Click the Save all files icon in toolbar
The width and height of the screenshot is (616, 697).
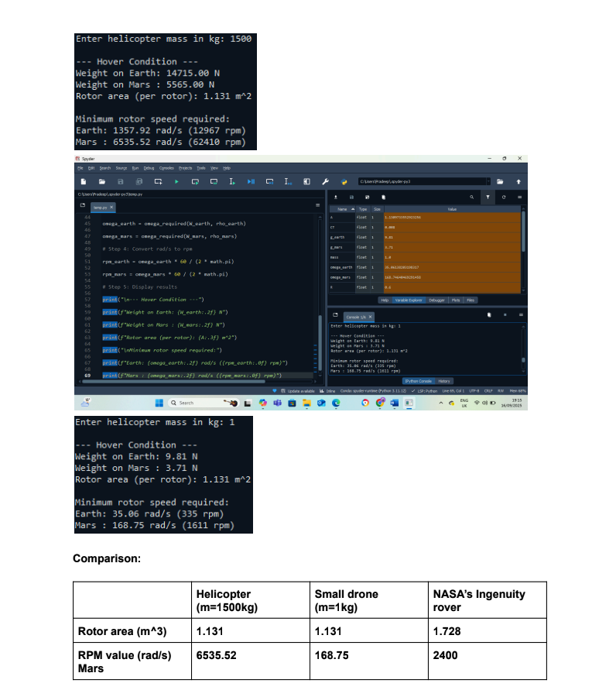139,181
